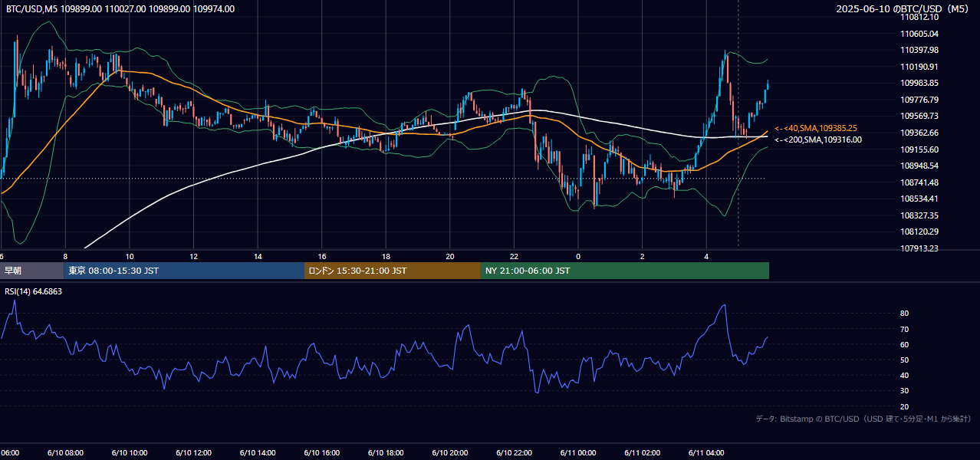Image resolution: width=980 pixels, height=460 pixels.
Task: Click the BTC/USD,M5 OHLC header text
Action: (x=120, y=9)
